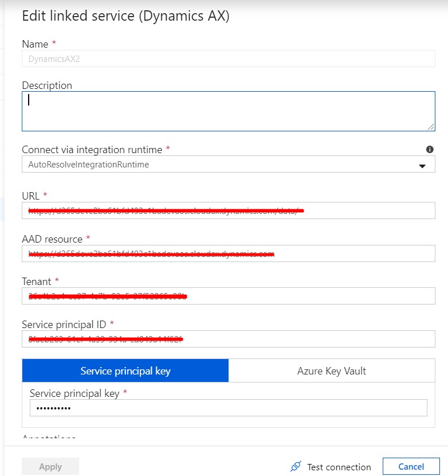Click the Service principal ID field

[x=229, y=339]
